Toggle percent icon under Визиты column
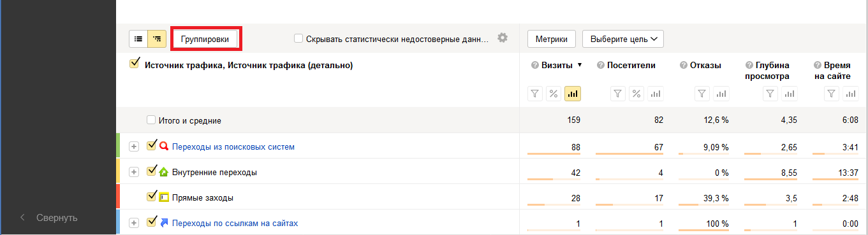868x235 pixels. tap(554, 94)
